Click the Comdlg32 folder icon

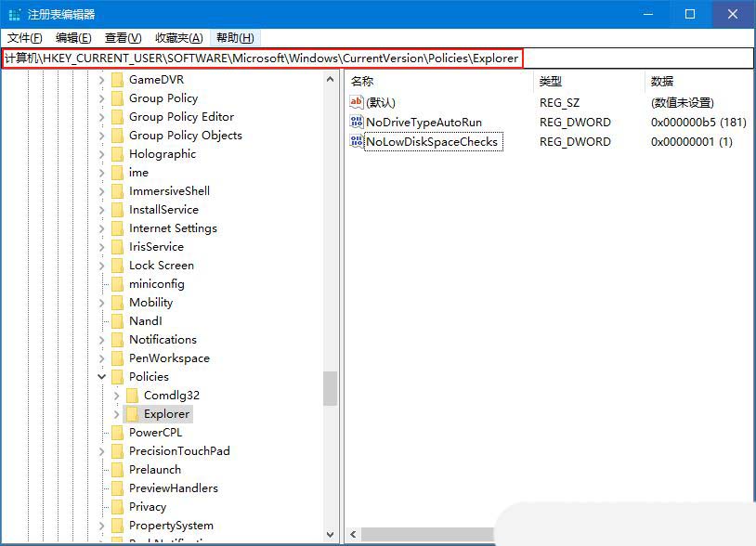click(x=132, y=396)
